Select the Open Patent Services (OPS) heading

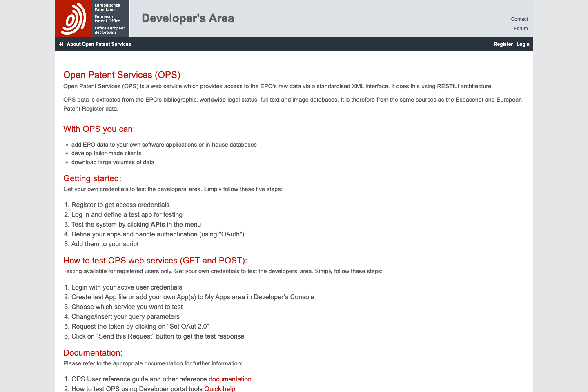tap(122, 75)
